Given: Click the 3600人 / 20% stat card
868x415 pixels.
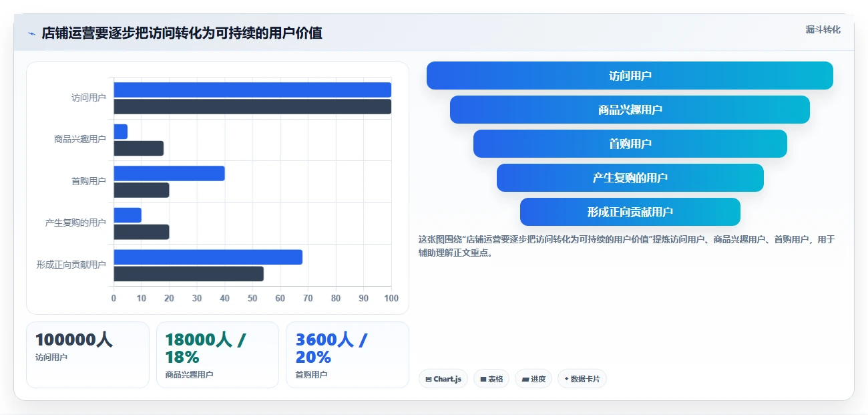Looking at the screenshot, I should 347,355.
